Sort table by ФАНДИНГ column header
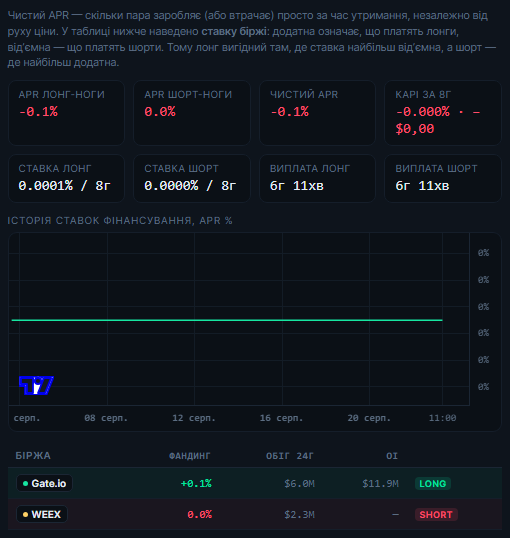Viewport: 510px width, 538px height. [189, 456]
